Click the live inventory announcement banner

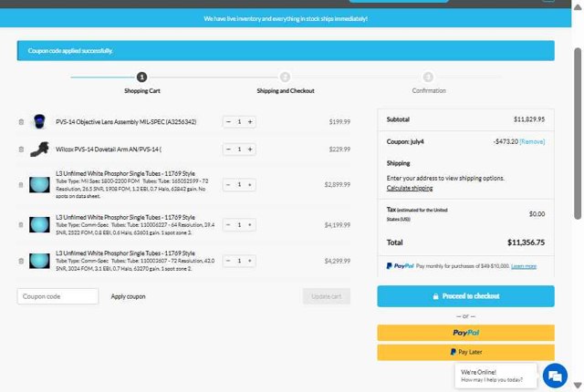[286, 18]
